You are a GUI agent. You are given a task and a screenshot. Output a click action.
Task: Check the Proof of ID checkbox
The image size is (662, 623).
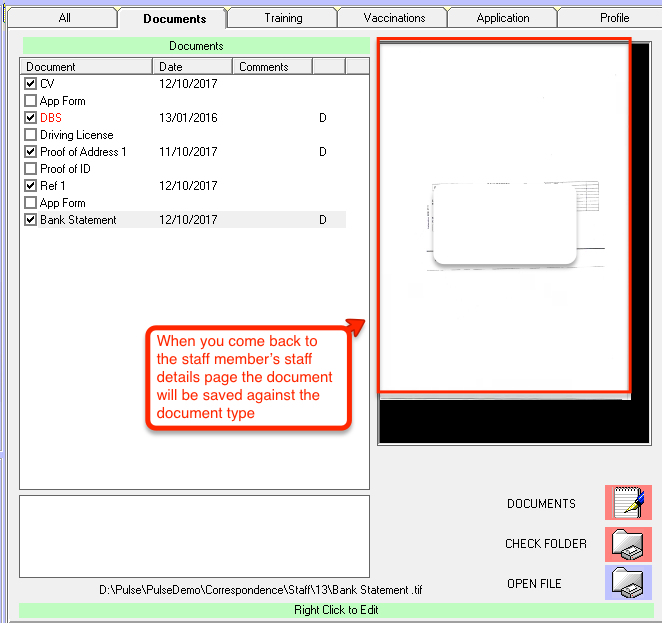click(31, 169)
